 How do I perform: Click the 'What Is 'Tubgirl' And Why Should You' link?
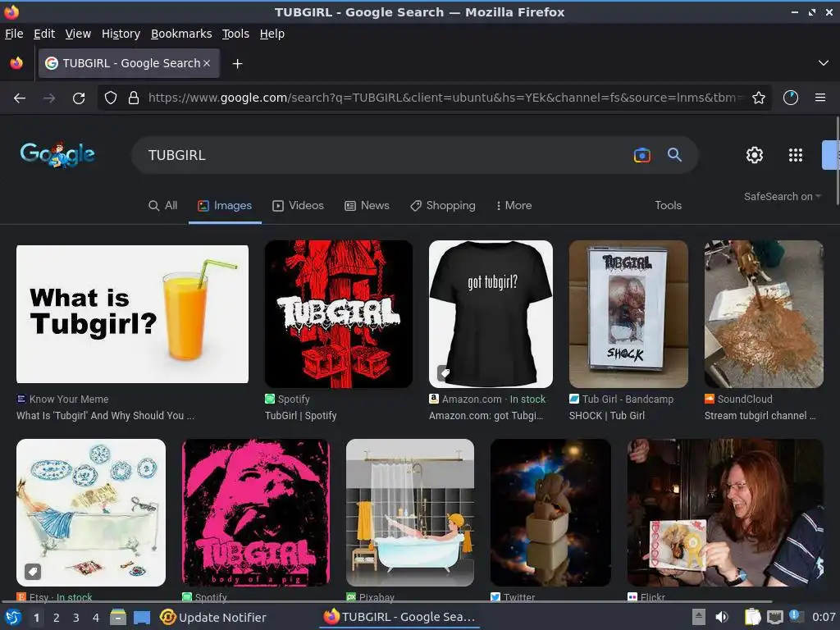[x=106, y=416]
